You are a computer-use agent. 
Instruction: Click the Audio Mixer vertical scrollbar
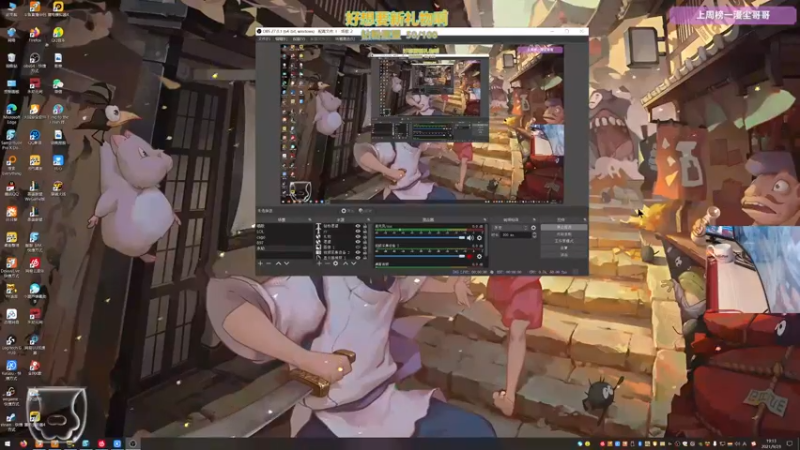(486, 240)
